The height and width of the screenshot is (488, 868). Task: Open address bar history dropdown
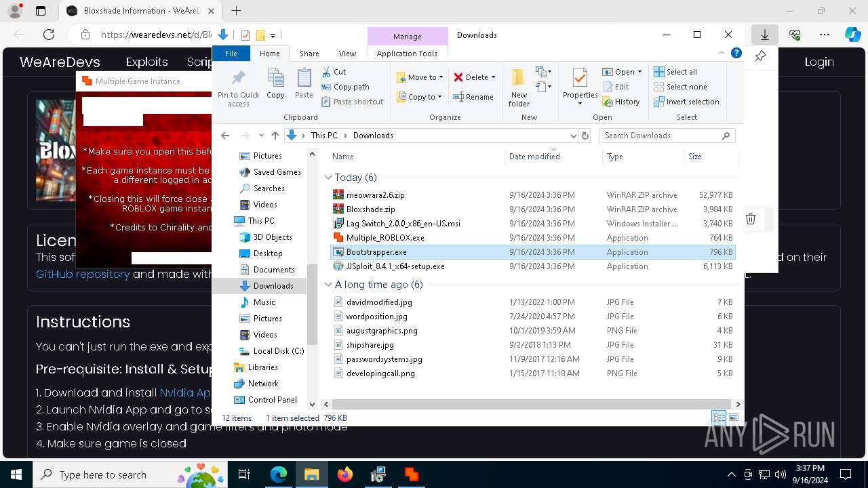coord(574,136)
